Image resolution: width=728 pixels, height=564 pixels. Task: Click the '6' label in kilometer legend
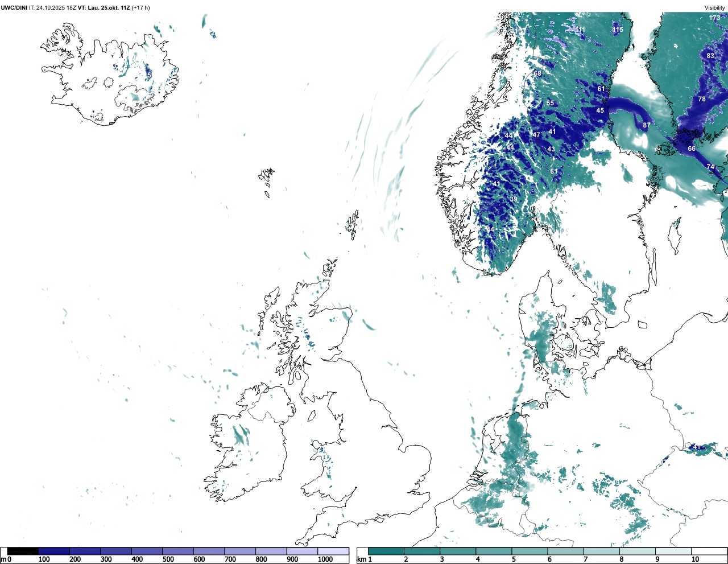coord(549,559)
